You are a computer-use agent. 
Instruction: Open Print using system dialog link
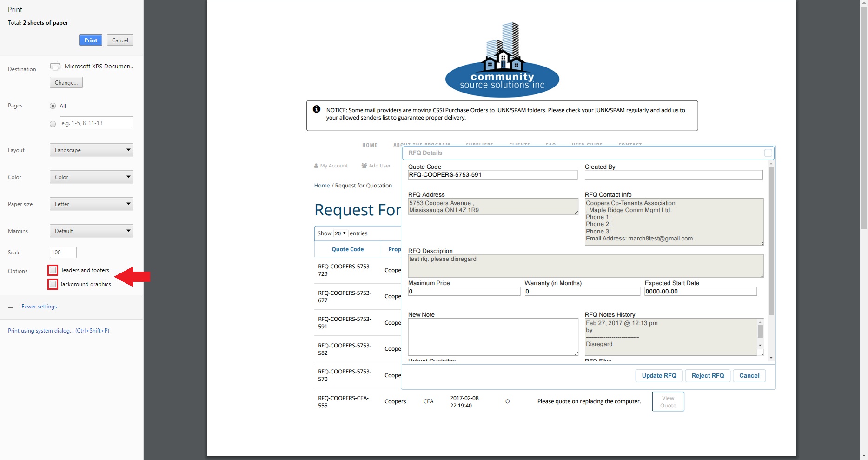point(59,331)
